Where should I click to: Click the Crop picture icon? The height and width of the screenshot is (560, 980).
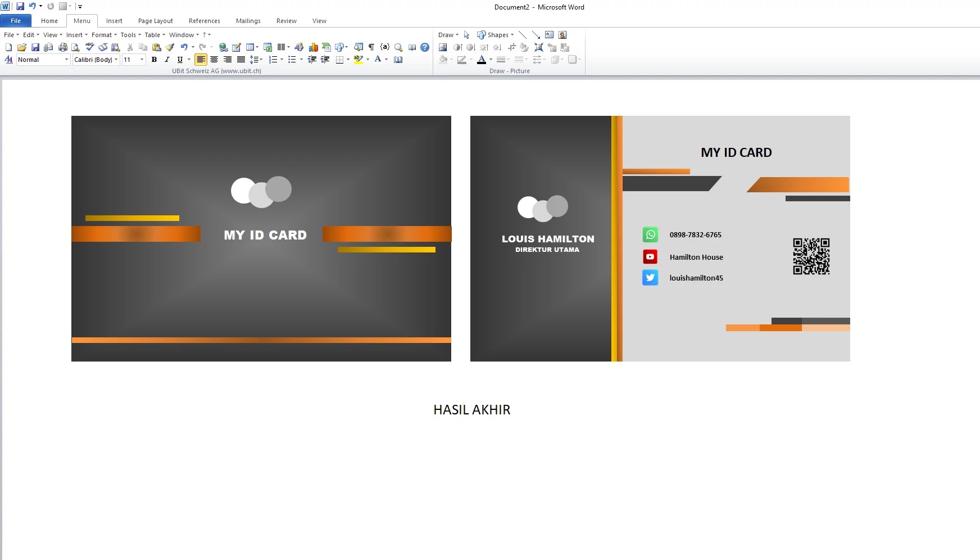coord(511,47)
